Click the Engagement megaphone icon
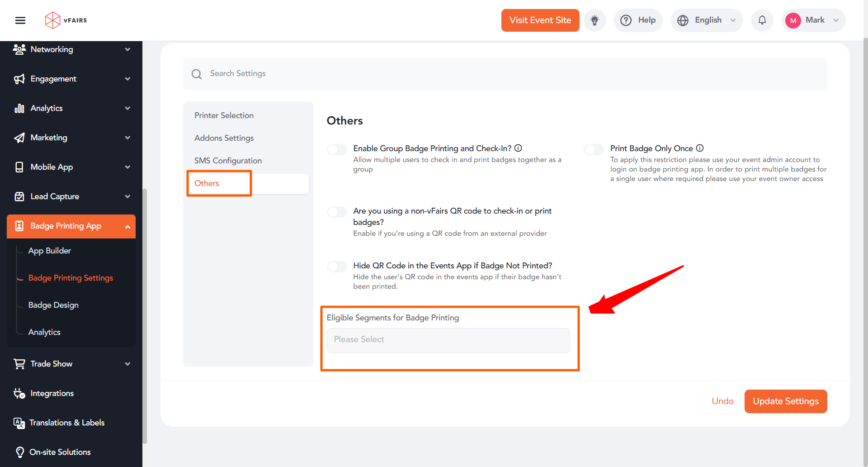Image resolution: width=868 pixels, height=467 pixels. (19, 79)
